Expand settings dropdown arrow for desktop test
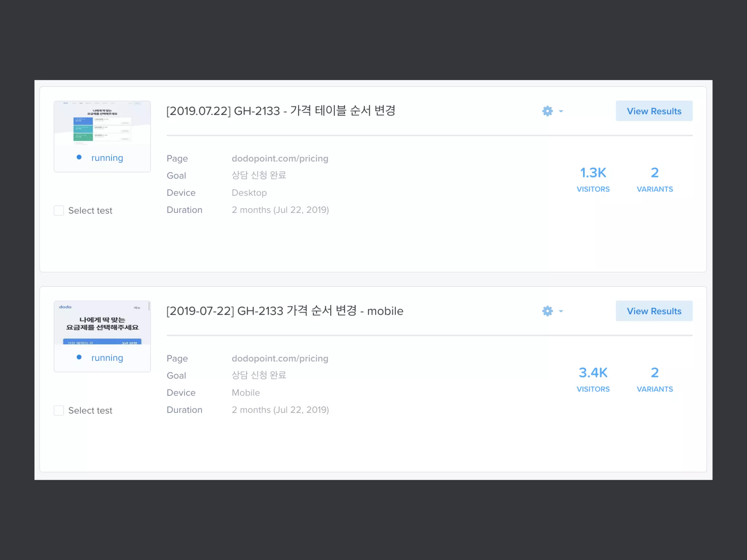Screen dimensions: 747x560 561,111
